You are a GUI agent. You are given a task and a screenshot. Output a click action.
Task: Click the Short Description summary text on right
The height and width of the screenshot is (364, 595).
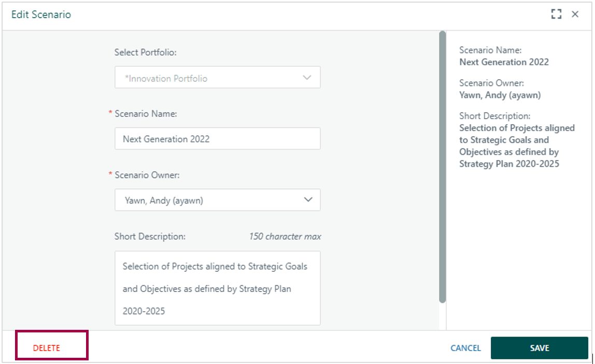pos(517,146)
